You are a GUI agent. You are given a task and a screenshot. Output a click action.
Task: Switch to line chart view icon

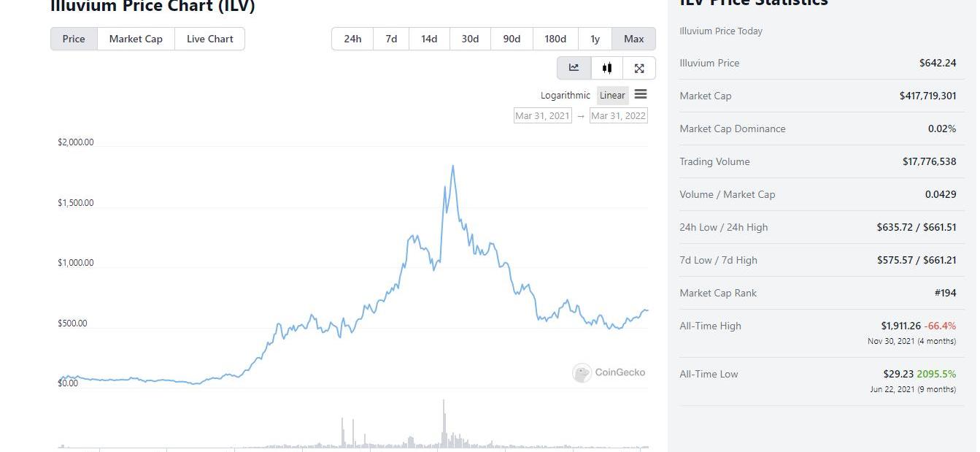(574, 68)
